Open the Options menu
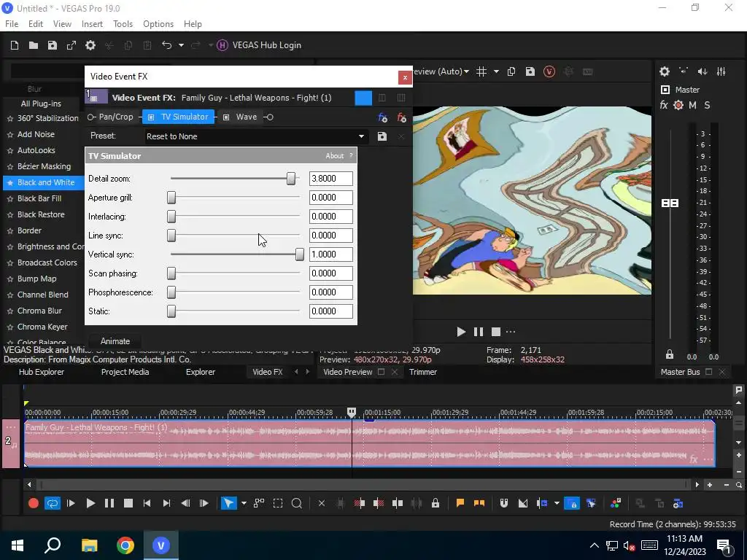This screenshot has width=747, height=560. 158,24
